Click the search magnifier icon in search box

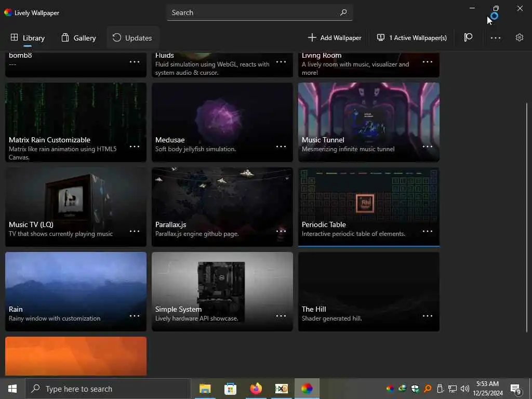[x=343, y=12]
